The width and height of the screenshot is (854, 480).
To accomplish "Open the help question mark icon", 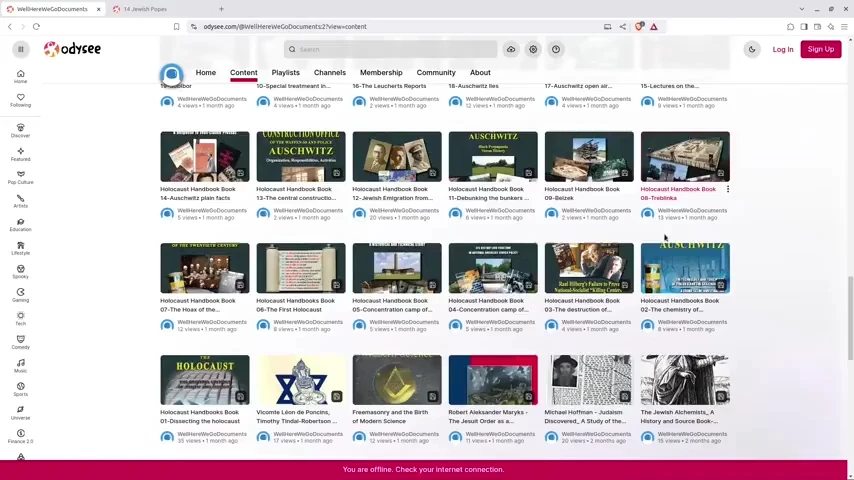I will point(556,50).
